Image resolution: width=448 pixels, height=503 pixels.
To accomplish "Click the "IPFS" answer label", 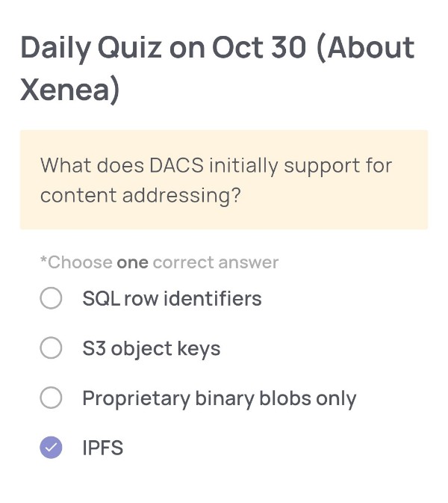I will click(x=102, y=448).
